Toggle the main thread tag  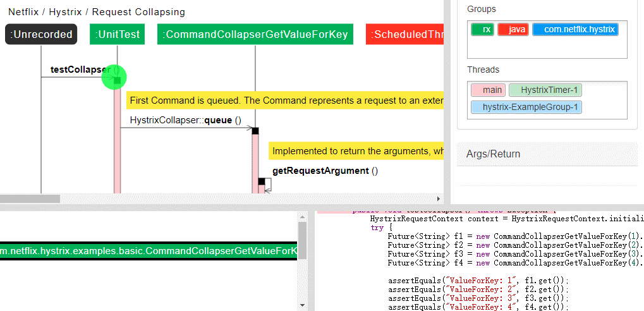point(489,90)
